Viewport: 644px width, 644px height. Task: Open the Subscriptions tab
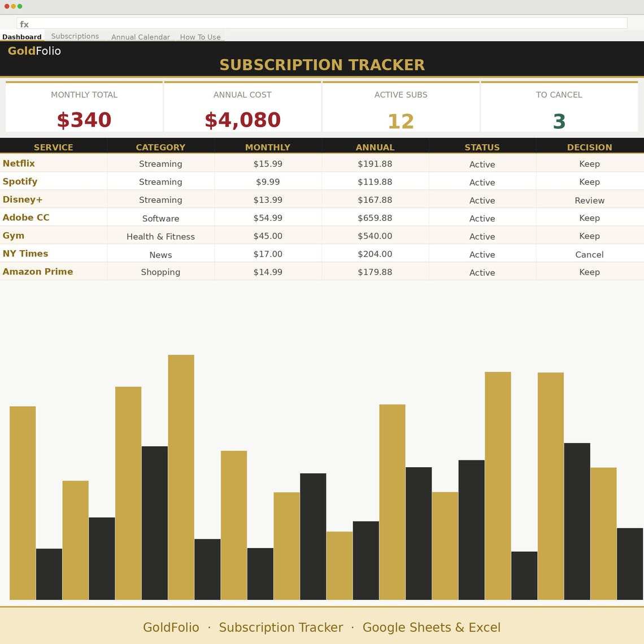pyautogui.click(x=75, y=36)
